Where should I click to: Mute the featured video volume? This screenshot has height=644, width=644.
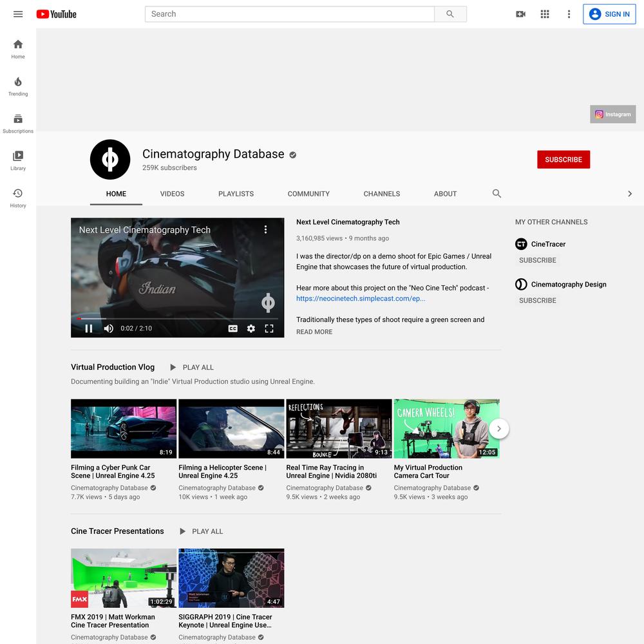coord(108,328)
